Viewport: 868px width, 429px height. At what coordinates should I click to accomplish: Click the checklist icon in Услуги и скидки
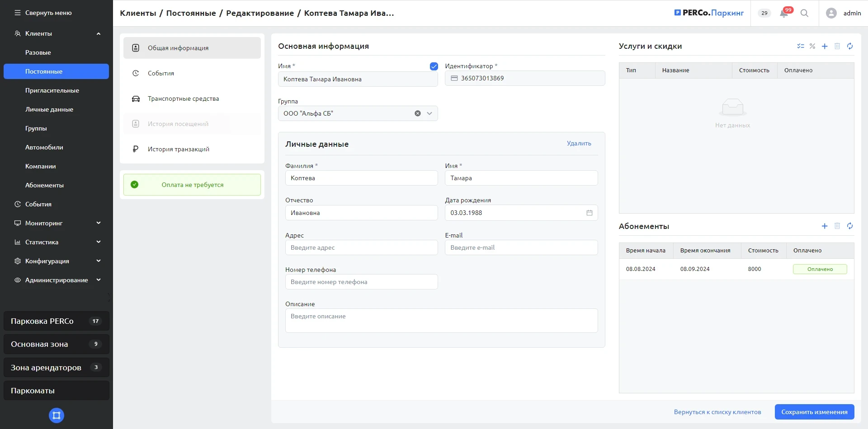(x=801, y=46)
